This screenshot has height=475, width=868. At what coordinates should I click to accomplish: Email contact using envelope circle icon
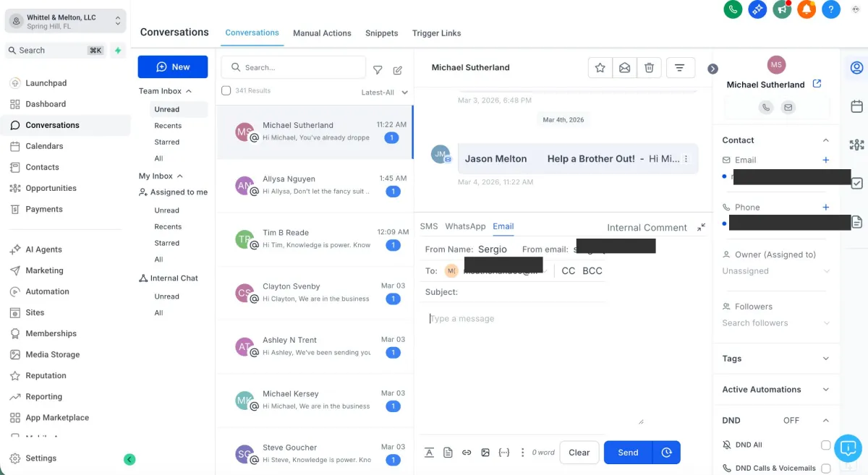pos(788,107)
